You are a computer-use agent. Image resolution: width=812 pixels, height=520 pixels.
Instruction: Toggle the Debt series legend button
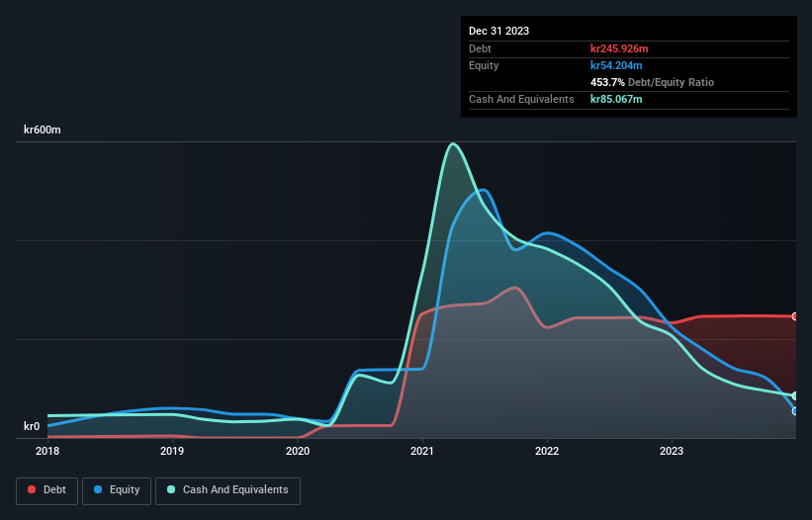46,490
